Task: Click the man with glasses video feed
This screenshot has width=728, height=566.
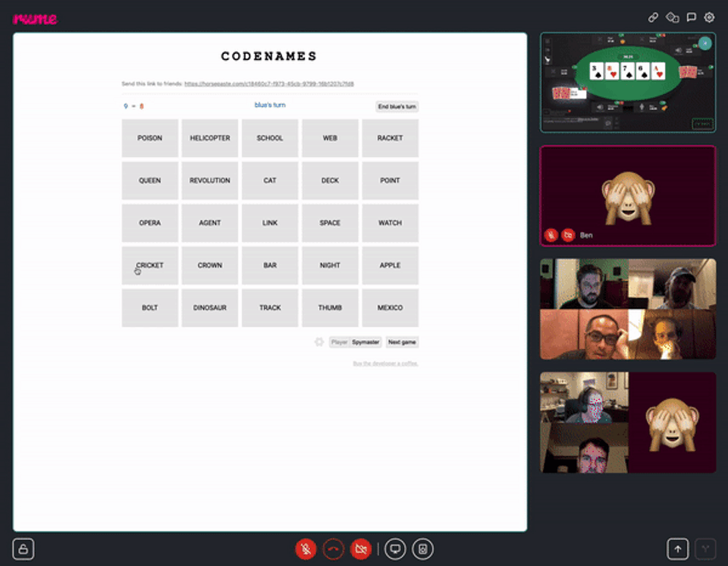Action: [x=584, y=335]
